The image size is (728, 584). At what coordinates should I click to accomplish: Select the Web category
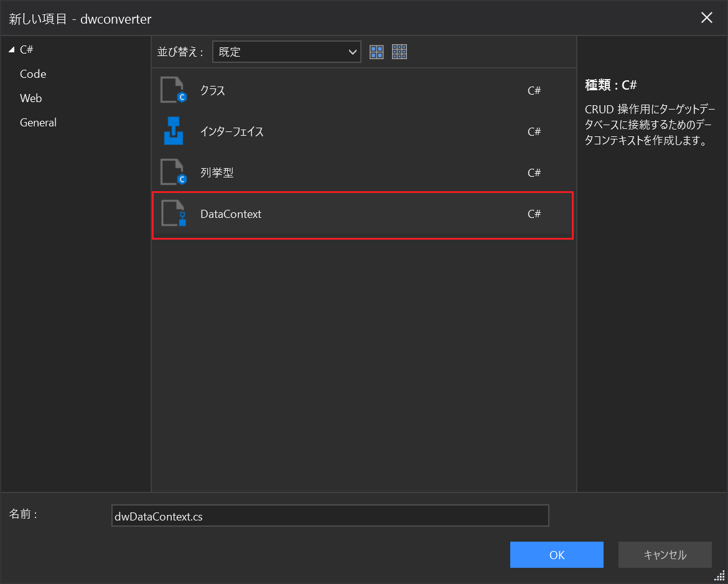pyautogui.click(x=30, y=98)
